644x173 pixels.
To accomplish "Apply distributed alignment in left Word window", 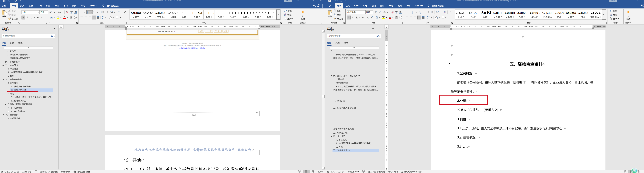I will point(98,17).
